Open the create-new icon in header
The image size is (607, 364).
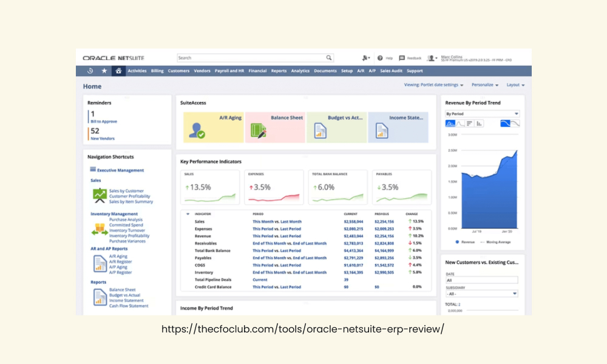pos(365,58)
